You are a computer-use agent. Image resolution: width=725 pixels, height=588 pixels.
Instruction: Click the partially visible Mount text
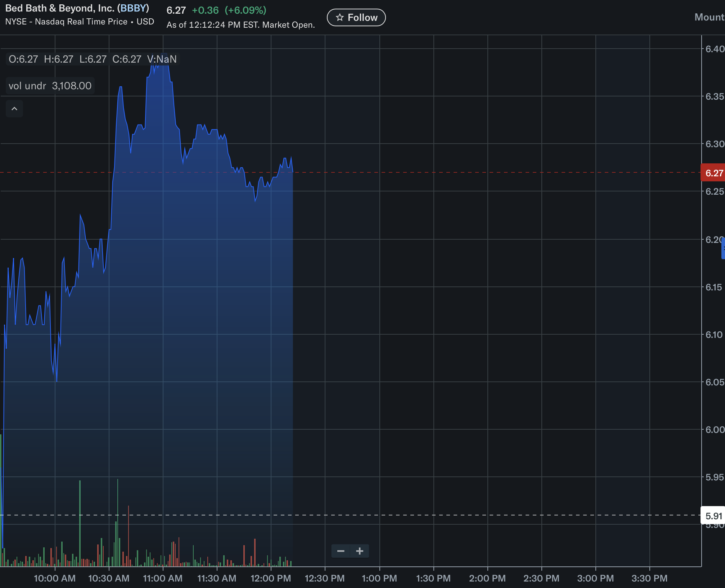tap(709, 17)
